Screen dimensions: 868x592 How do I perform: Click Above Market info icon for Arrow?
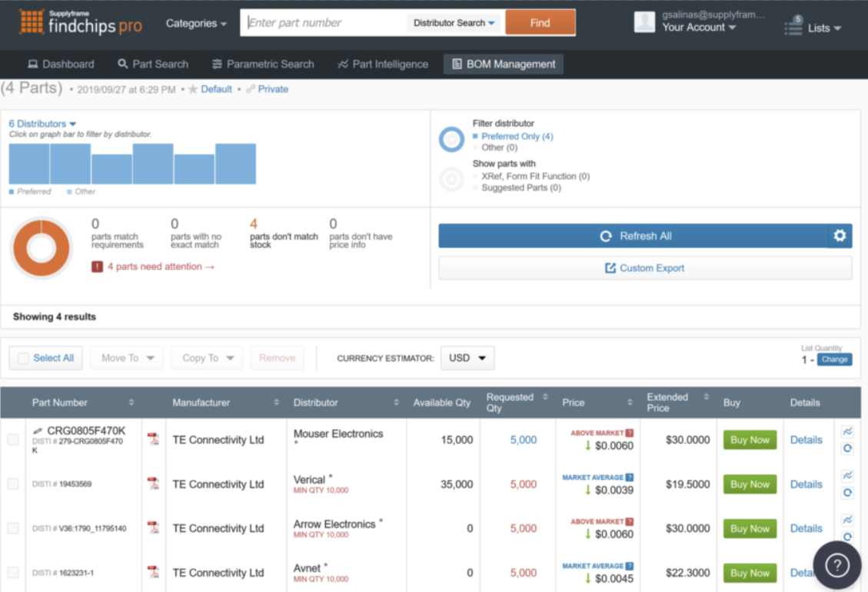pyautogui.click(x=630, y=522)
